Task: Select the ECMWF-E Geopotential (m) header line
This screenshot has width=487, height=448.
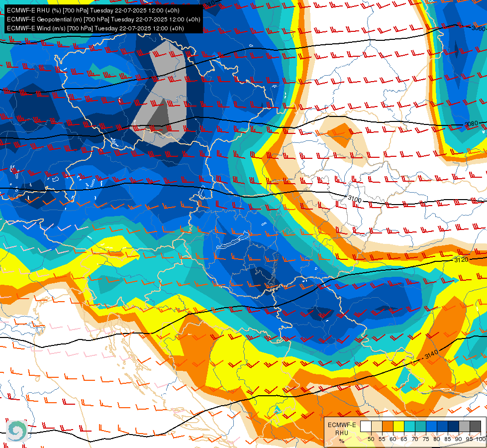Action: (103, 19)
